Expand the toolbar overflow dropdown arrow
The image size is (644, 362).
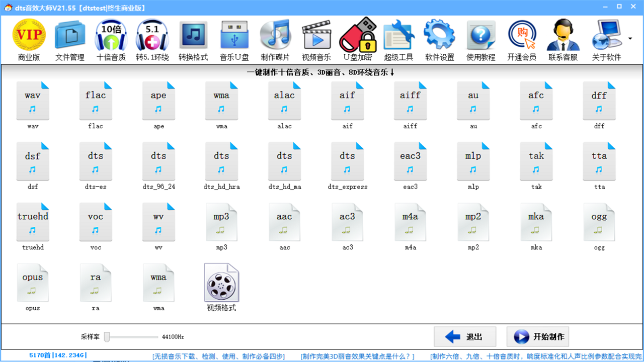630,39
